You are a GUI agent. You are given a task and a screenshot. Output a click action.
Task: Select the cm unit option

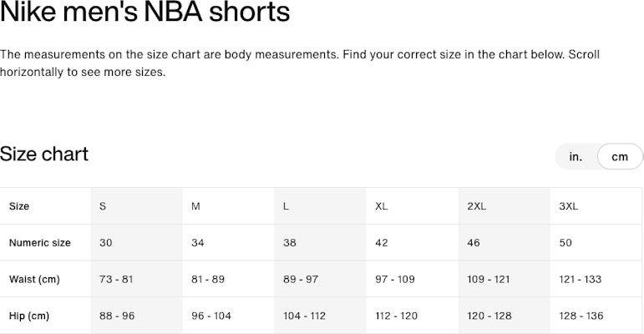tap(620, 157)
